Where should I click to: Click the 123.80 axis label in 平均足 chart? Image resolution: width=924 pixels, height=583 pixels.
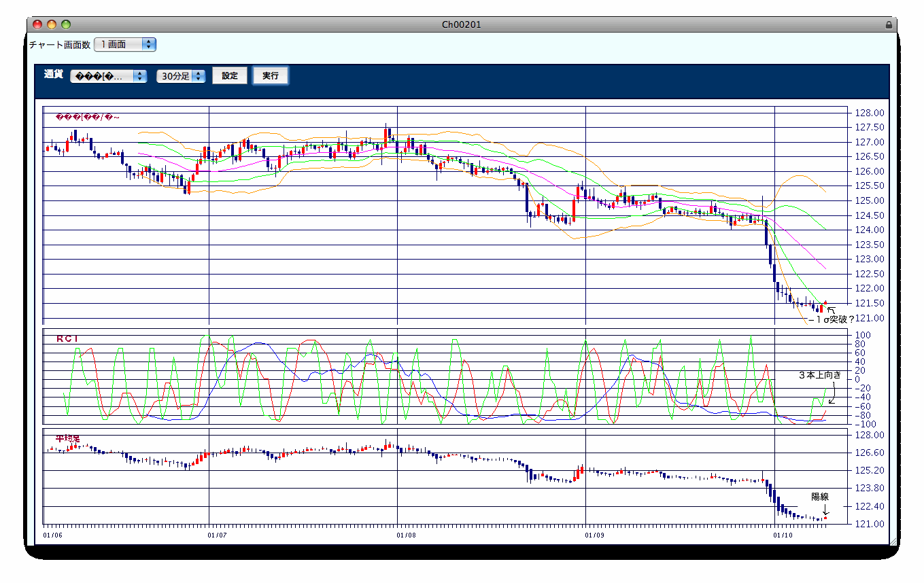870,489
